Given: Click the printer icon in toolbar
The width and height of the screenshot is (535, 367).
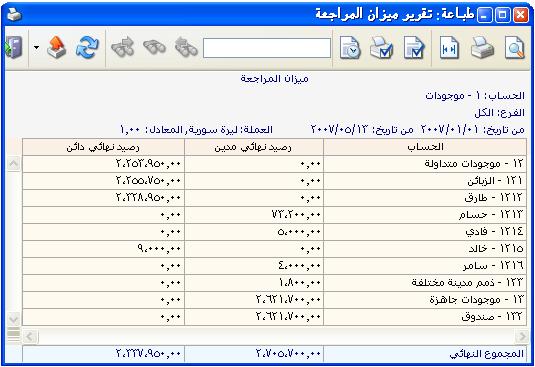Looking at the screenshot, I should coord(482,48).
